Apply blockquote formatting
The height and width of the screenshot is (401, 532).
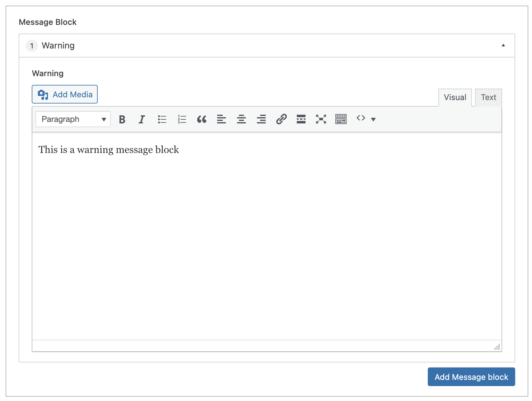(x=202, y=119)
